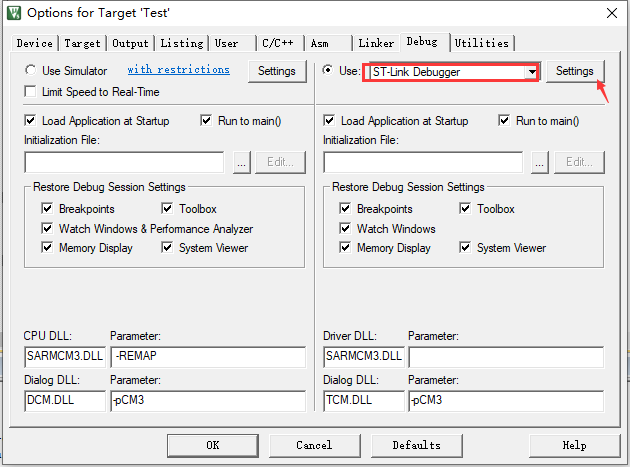630x467 pixels.
Task: Open the Output tab
Action: tap(130, 43)
